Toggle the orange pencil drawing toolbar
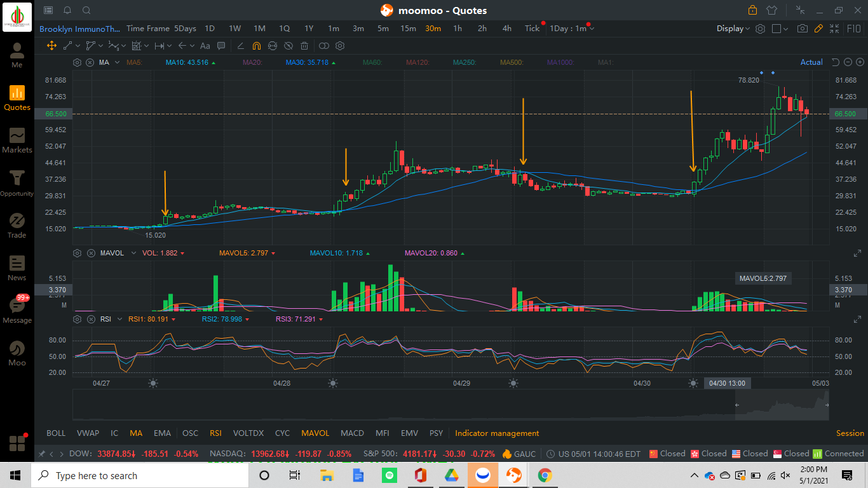This screenshot has height=488, width=868. point(819,29)
